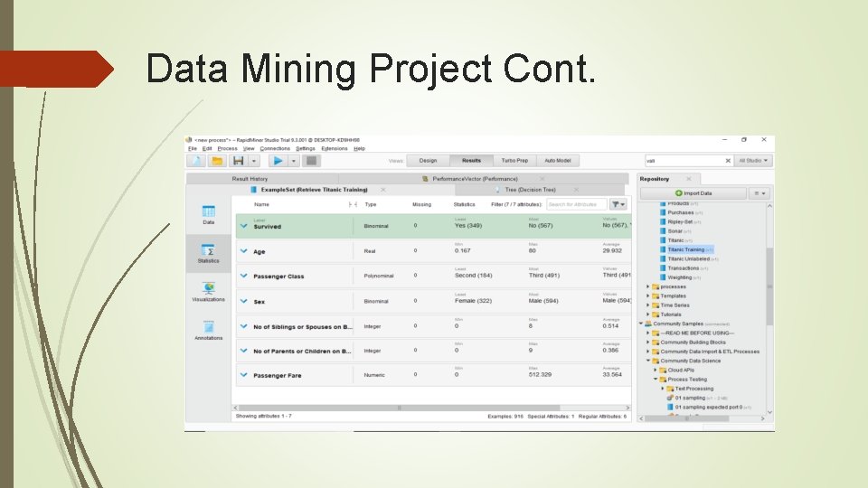The image size is (868, 488).
Task: Select the Weighting dataset entry
Action: tap(680, 277)
